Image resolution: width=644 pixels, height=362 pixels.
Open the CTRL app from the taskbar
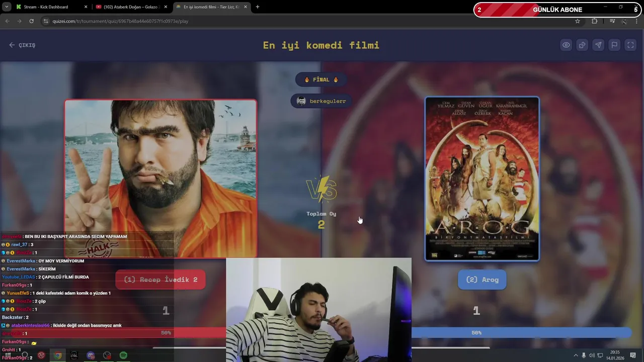tap(74, 355)
